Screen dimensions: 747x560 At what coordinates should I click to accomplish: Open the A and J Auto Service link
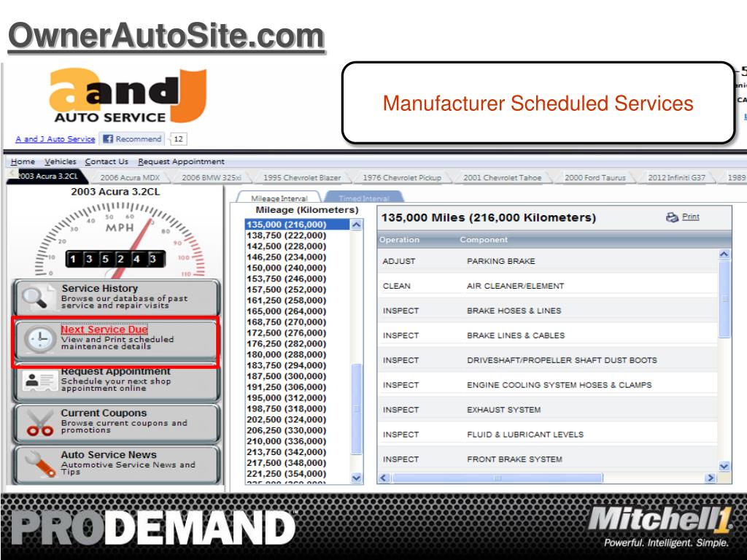click(55, 139)
